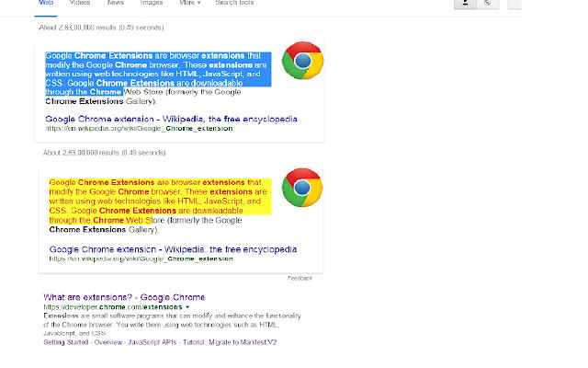
Task: Click the Chrome logo beside the yellow-highlighted snippet
Action: click(302, 188)
